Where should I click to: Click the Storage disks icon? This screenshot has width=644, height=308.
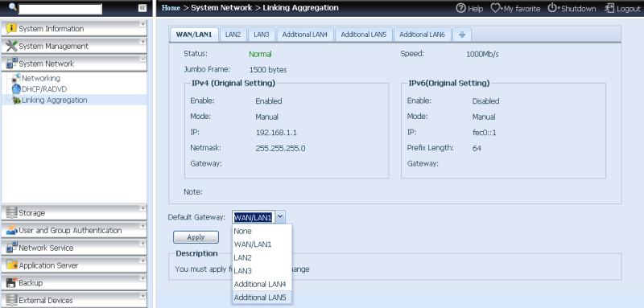[11, 213]
